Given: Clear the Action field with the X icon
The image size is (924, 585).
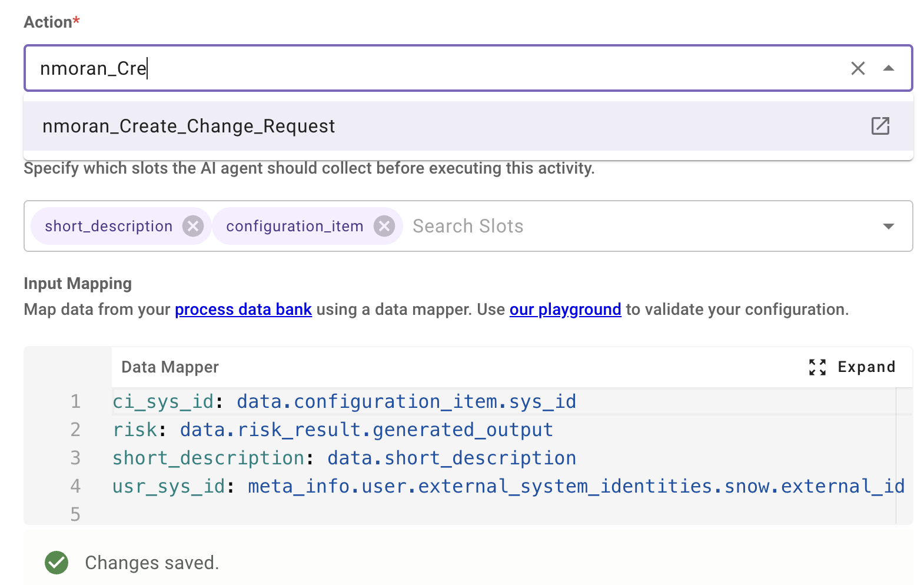Looking at the screenshot, I should 857,68.
